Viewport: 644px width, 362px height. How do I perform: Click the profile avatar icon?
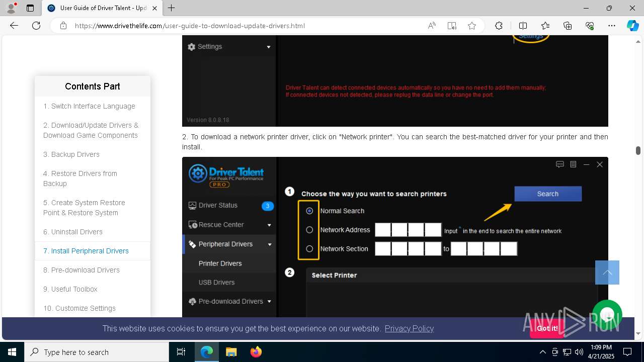[12, 8]
